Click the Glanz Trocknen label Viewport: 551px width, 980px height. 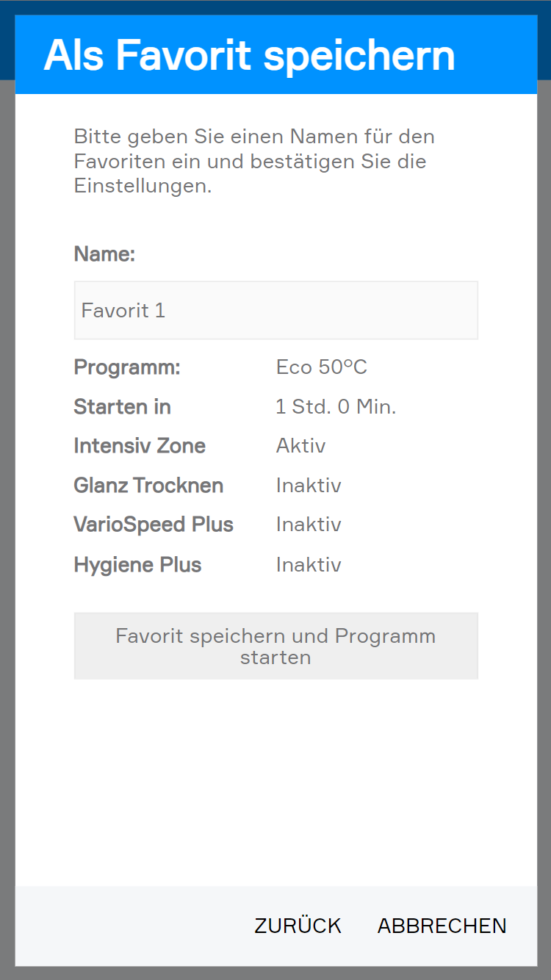point(148,486)
